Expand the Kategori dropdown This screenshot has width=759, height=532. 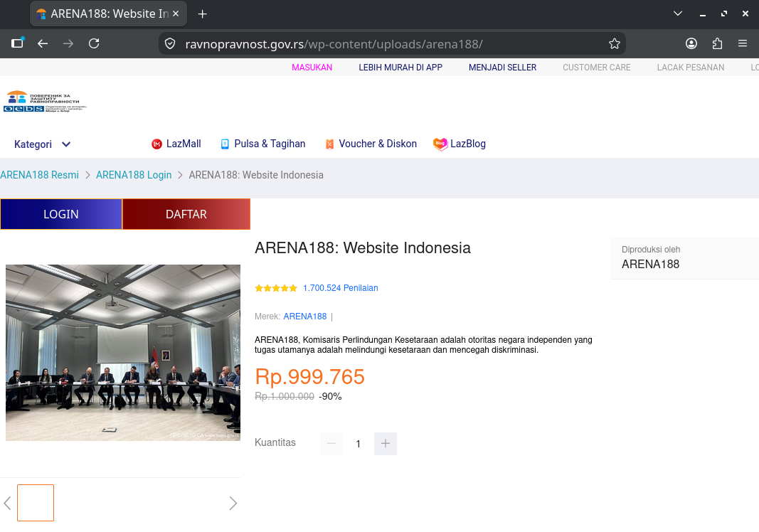pyautogui.click(x=43, y=144)
